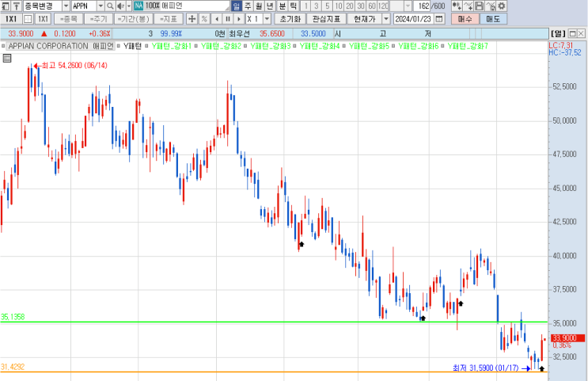The height and width of the screenshot is (381, 588).
Task: Click the add candle indicator icon
Action: tap(457, 6)
